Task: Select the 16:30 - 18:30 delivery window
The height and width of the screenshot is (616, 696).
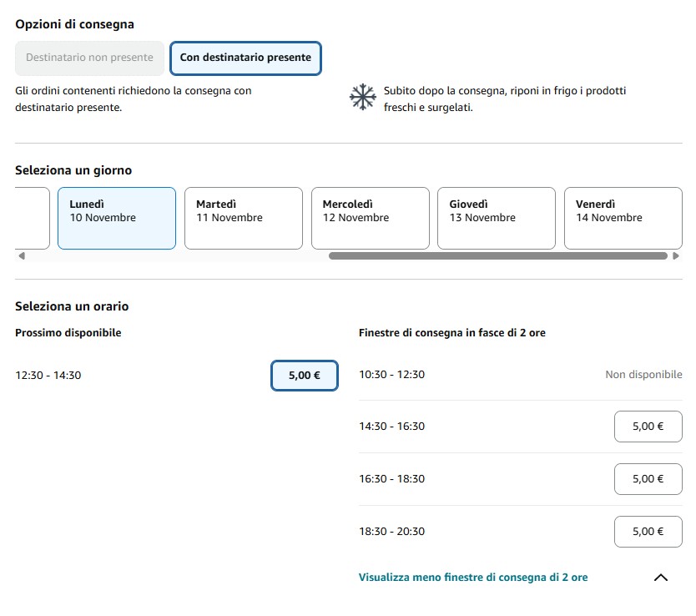Action: [648, 479]
